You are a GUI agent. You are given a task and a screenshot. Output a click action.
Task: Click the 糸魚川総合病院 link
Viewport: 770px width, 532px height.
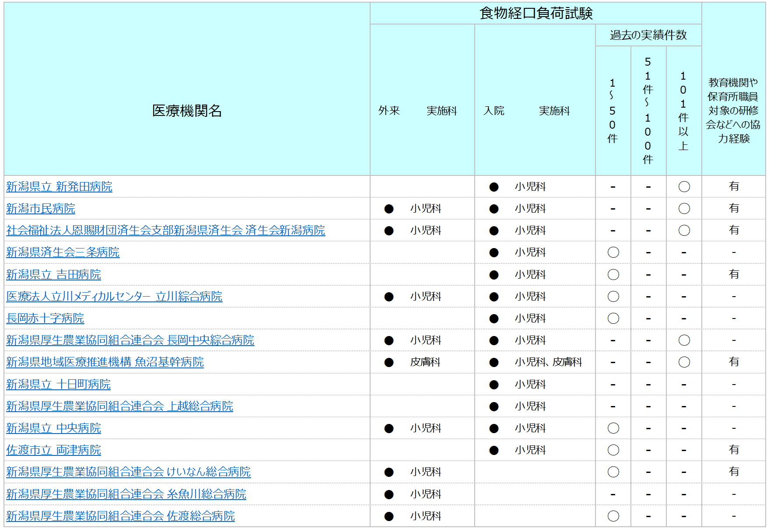click(x=126, y=494)
